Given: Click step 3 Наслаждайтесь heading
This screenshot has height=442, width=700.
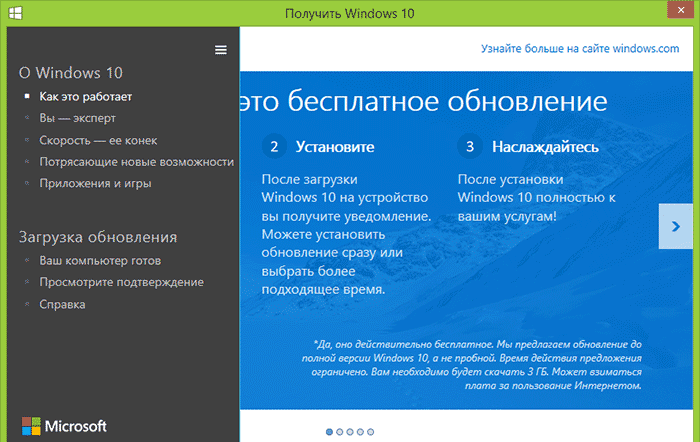Looking at the screenshot, I should (x=545, y=147).
